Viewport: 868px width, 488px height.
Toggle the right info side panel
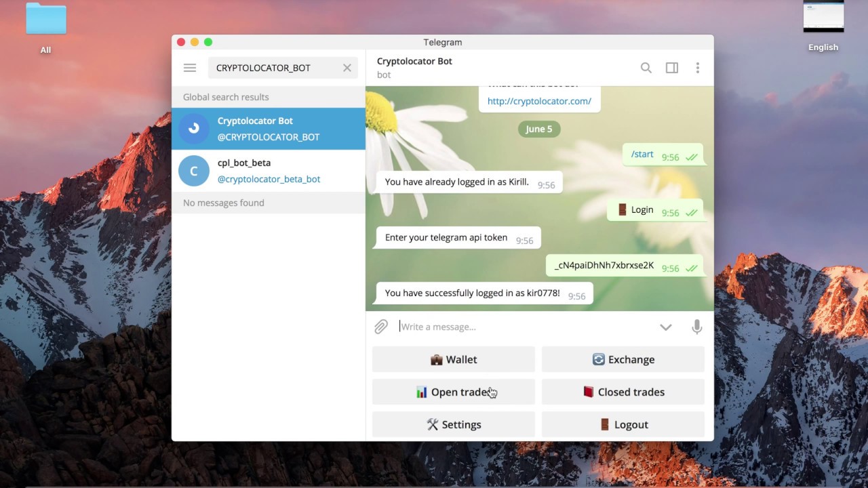tap(672, 68)
